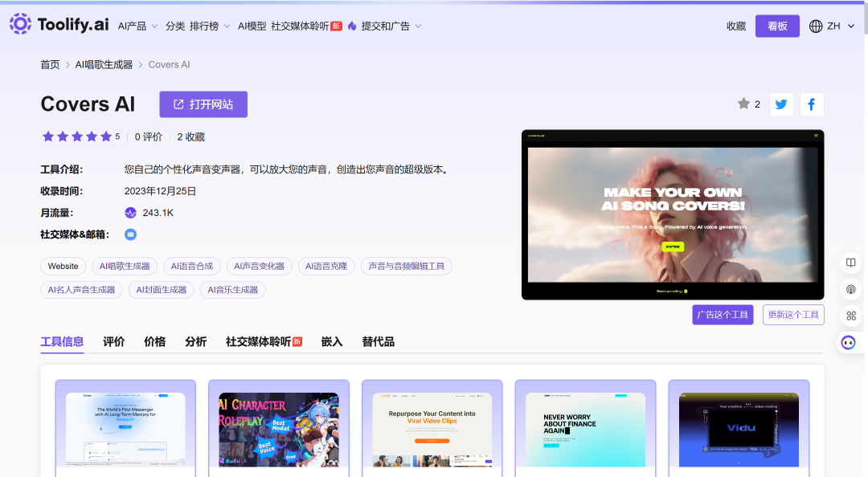
Task: Share Covers AI on Twitter
Action: pyautogui.click(x=781, y=104)
